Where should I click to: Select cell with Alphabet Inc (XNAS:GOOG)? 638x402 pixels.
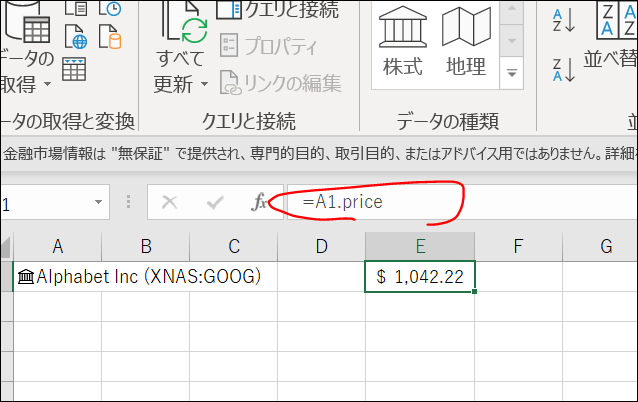pos(57,276)
